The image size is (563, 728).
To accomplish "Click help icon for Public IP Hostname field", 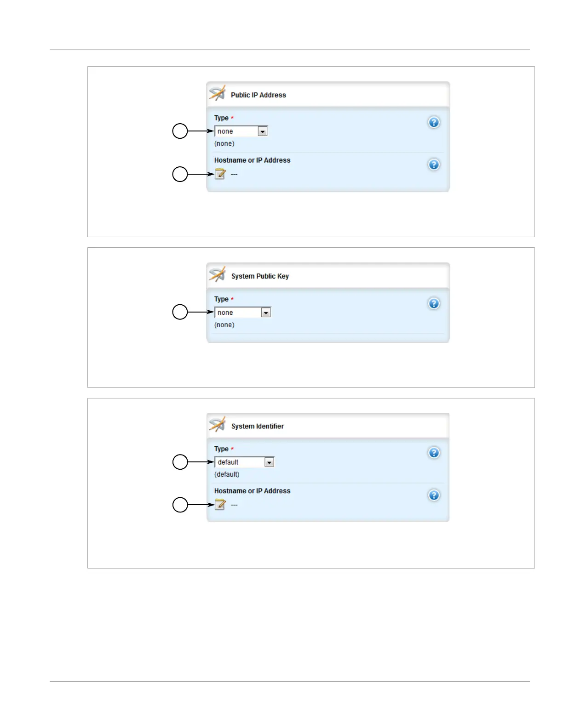I will click(x=434, y=165).
